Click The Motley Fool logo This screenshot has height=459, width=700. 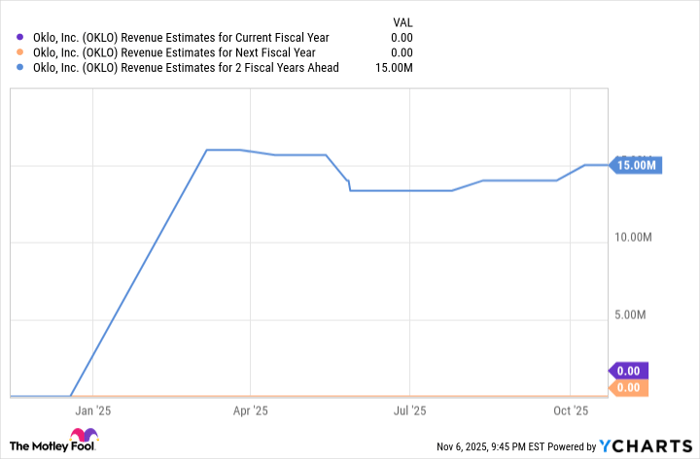pyautogui.click(x=54, y=441)
